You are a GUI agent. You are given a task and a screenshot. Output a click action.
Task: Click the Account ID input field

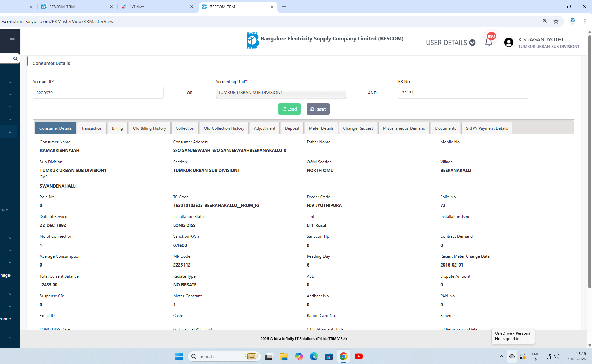coord(98,93)
